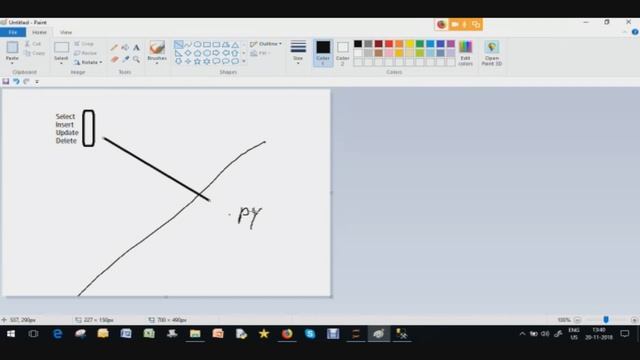Click the Undo arrow in quick access toolbar
Screen dimensions: 640x360
(x=16, y=82)
